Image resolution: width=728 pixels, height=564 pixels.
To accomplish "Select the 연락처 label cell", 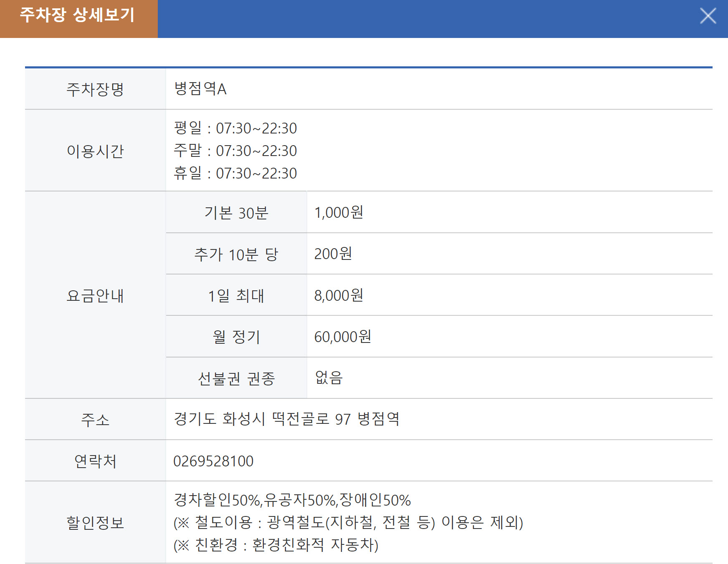I will (95, 461).
